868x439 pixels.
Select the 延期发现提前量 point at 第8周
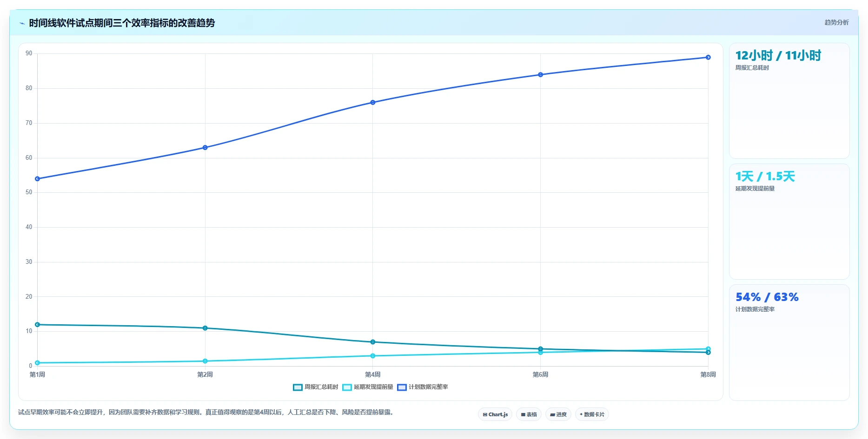(708, 349)
